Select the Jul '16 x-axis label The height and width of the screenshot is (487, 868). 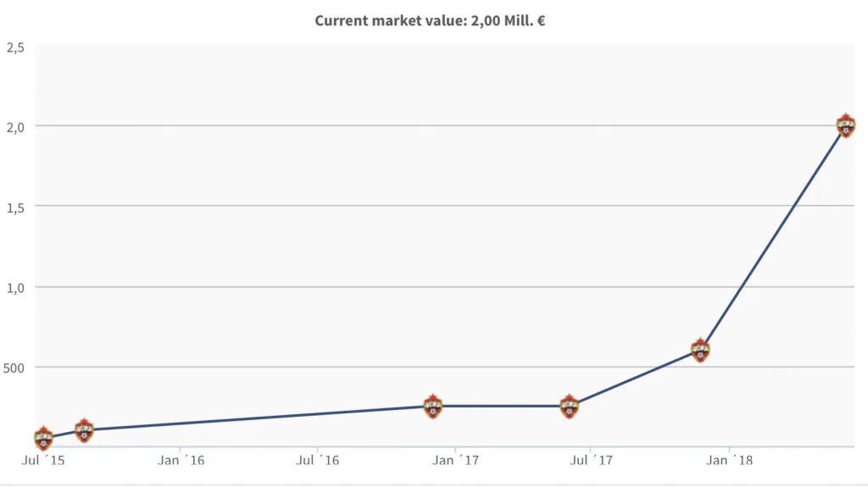[x=317, y=462]
